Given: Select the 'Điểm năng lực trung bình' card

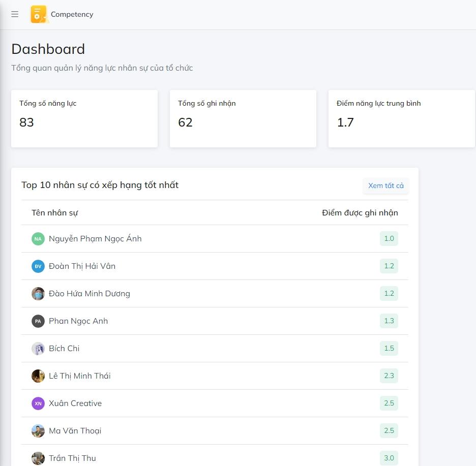Looking at the screenshot, I should click(x=402, y=119).
